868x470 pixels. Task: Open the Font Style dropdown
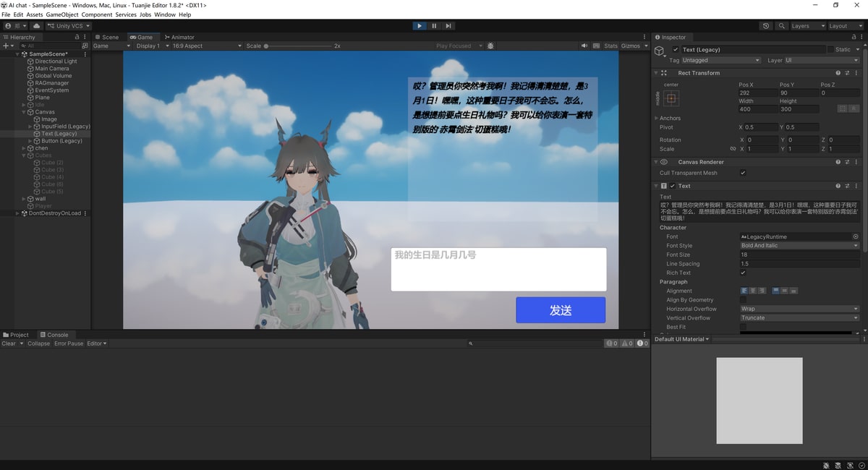(x=799, y=245)
